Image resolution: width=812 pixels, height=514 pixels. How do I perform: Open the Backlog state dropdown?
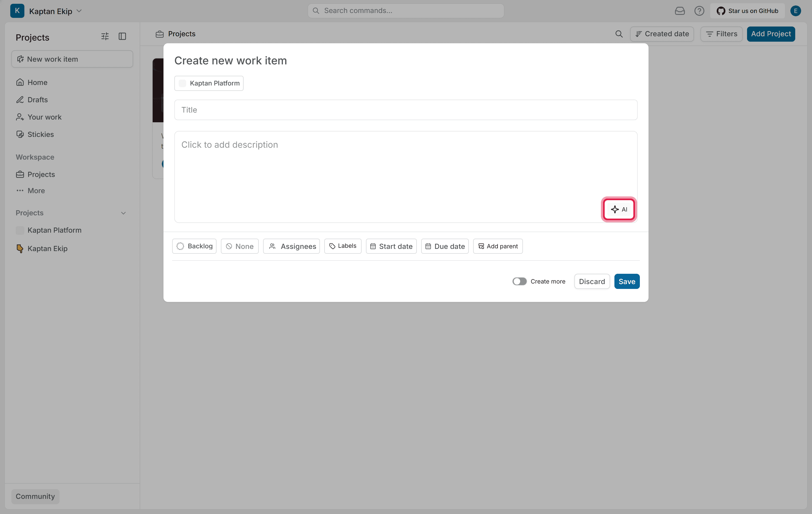coord(194,246)
